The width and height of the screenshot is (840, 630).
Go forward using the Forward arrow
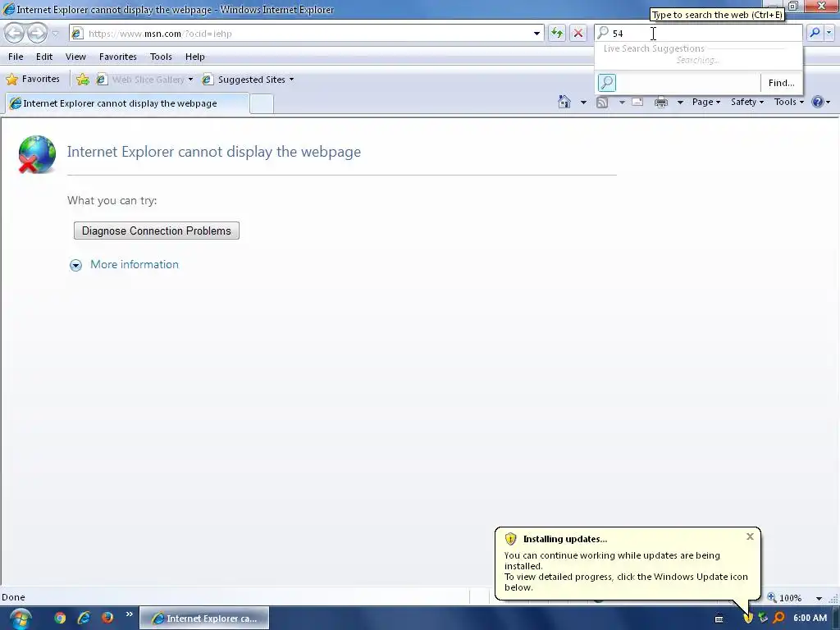(x=37, y=33)
